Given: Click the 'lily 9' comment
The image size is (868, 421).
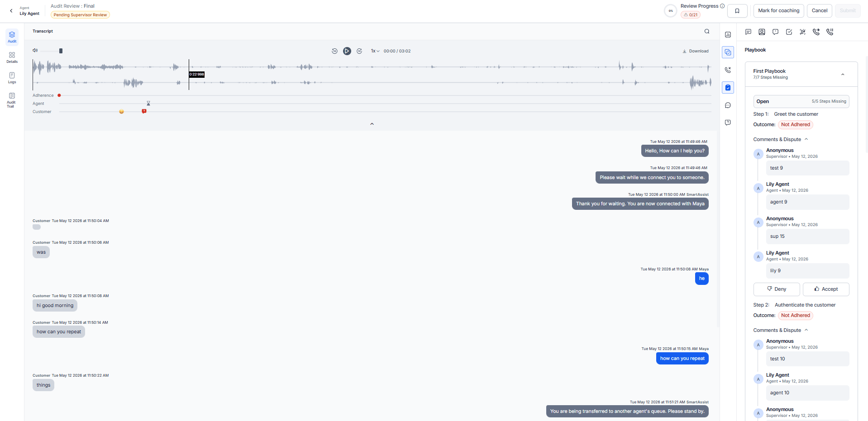Looking at the screenshot, I should (x=807, y=271).
